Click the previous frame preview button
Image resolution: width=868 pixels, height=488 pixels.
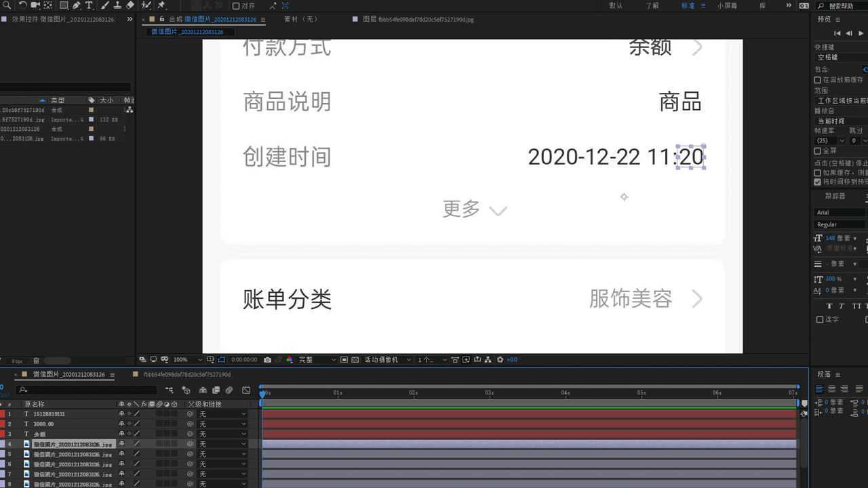[x=849, y=33]
